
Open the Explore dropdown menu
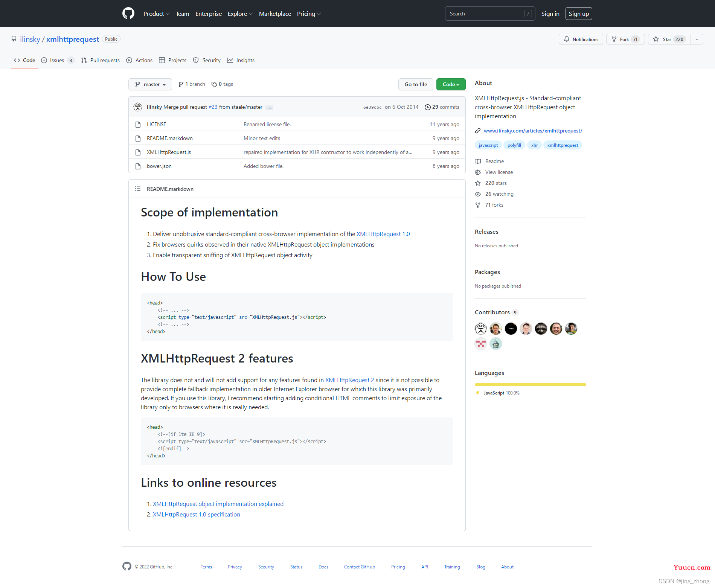click(x=240, y=14)
